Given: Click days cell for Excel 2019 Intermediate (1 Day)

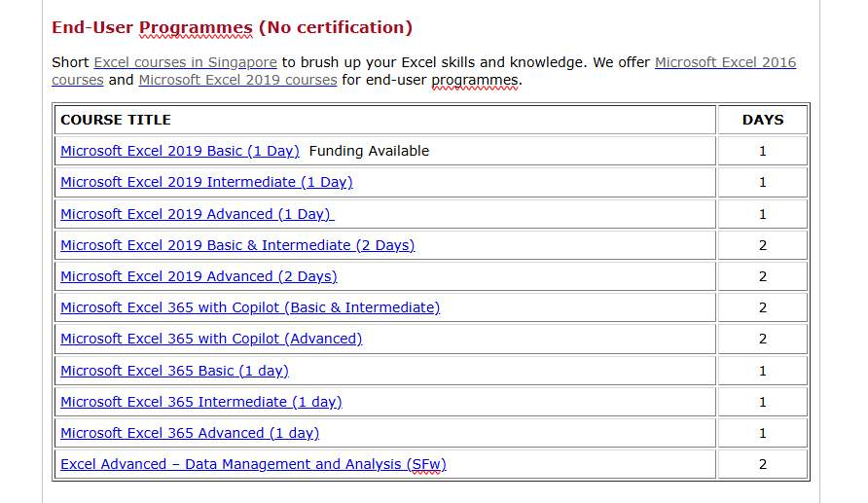Looking at the screenshot, I should (763, 182).
